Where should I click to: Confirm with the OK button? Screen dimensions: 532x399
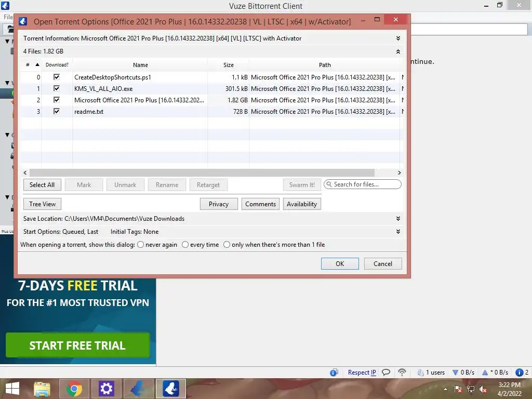tap(340, 264)
